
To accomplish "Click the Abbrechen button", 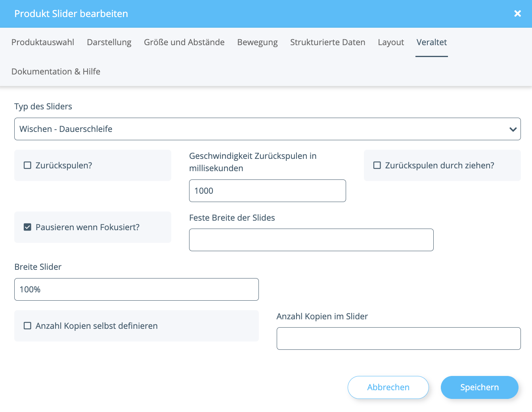I will point(388,387).
